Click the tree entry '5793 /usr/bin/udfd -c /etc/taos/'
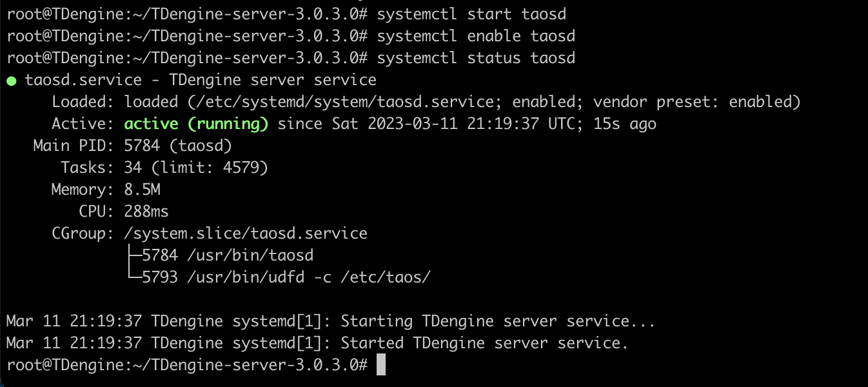The height and width of the screenshot is (387, 868). pos(286,277)
